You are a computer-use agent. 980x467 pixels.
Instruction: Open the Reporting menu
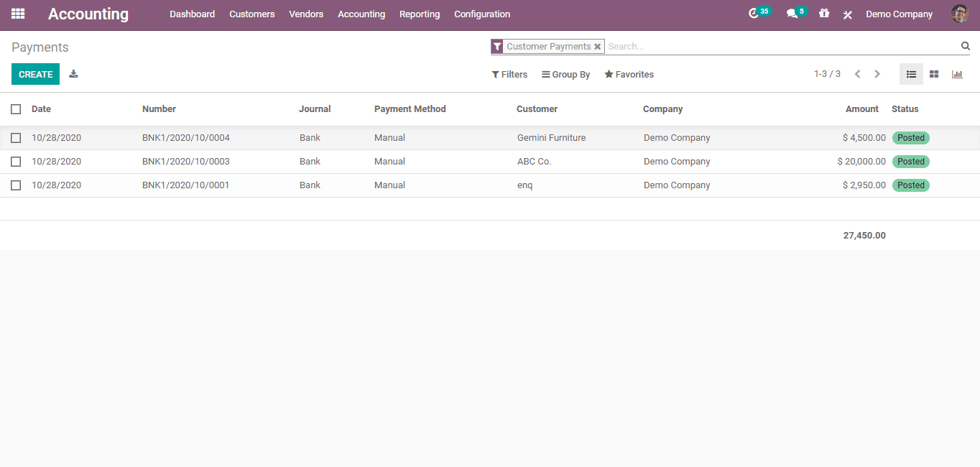tap(420, 14)
